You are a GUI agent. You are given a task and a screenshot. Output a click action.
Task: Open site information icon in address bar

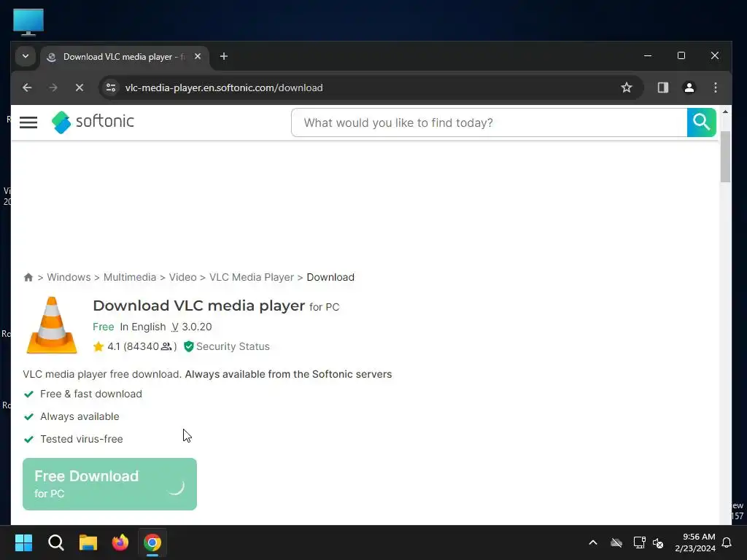111,87
